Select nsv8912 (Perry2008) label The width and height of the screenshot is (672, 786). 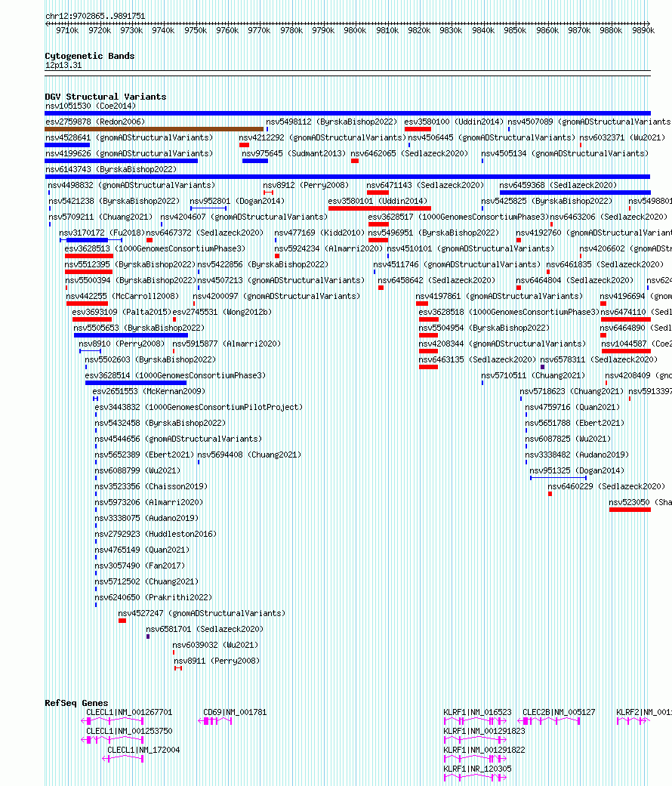[307, 186]
